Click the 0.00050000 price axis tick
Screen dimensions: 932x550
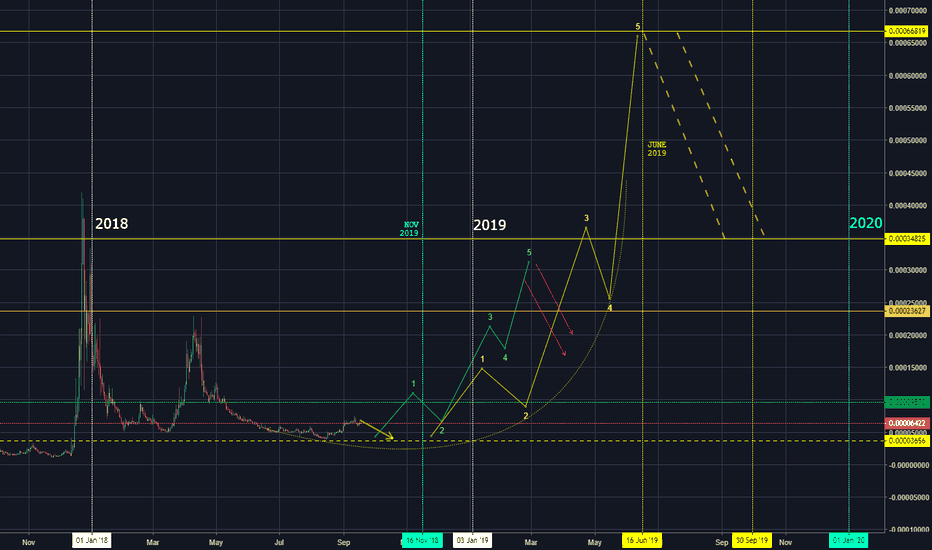[x=908, y=140]
